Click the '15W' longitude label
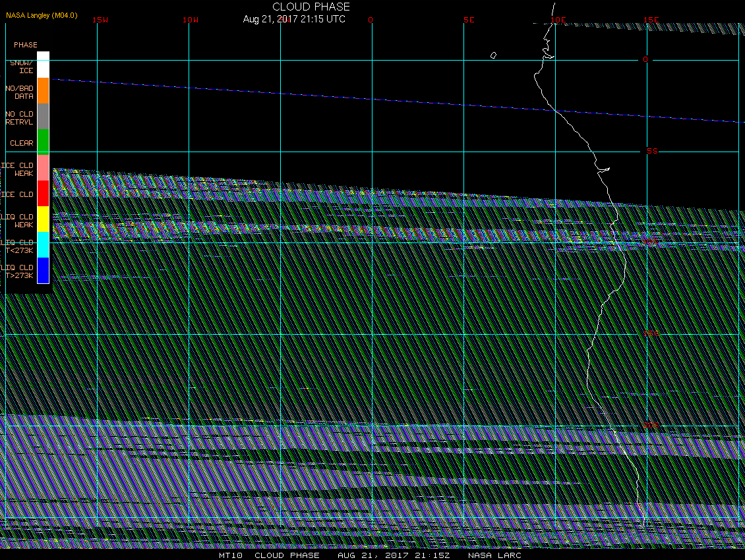The height and width of the screenshot is (560, 745). [x=100, y=20]
